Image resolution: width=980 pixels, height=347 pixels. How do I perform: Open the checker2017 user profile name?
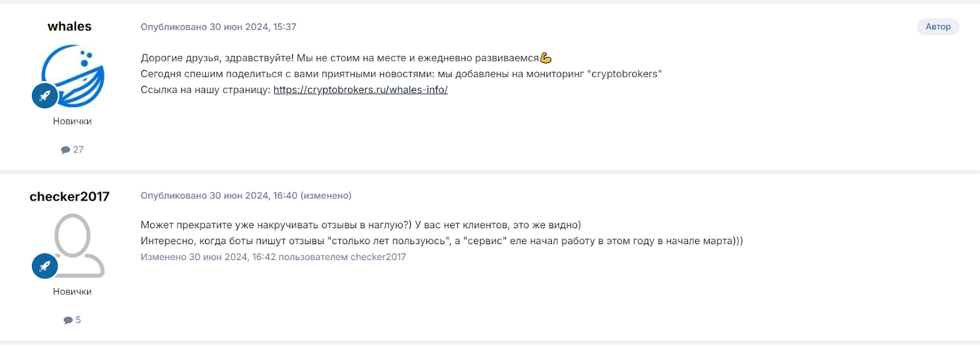(x=69, y=196)
